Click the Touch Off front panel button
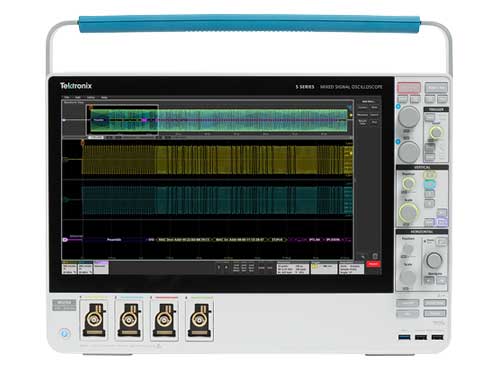The image size is (500, 375). 407,303
